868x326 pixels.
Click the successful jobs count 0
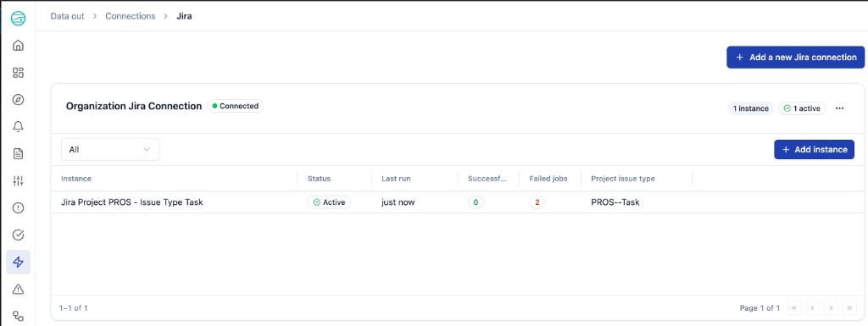476,202
